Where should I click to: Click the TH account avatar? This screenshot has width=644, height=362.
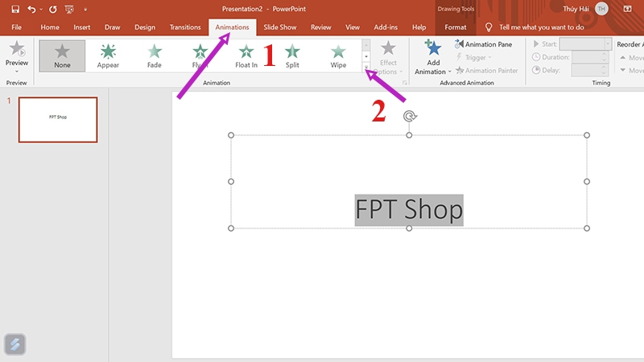[601, 9]
